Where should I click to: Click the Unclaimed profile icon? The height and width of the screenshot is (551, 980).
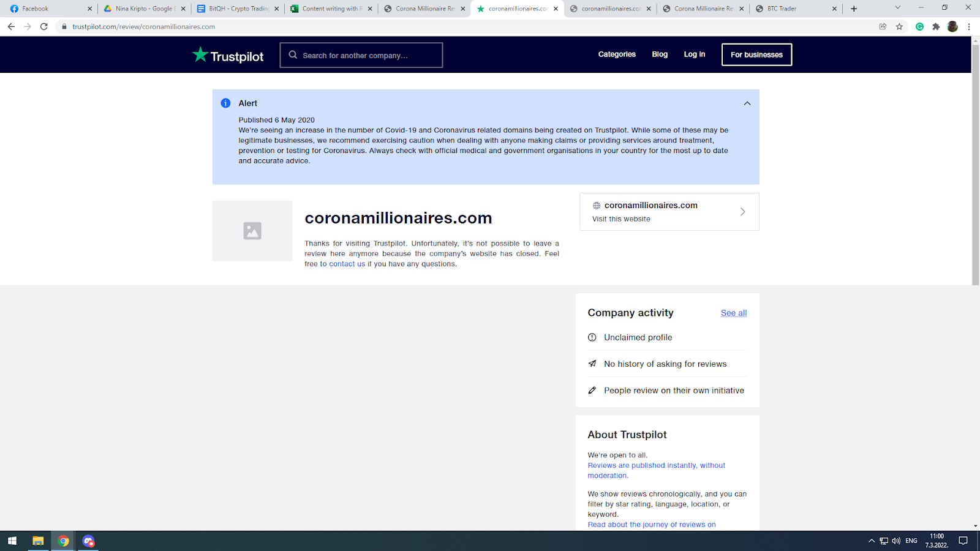[x=592, y=337]
